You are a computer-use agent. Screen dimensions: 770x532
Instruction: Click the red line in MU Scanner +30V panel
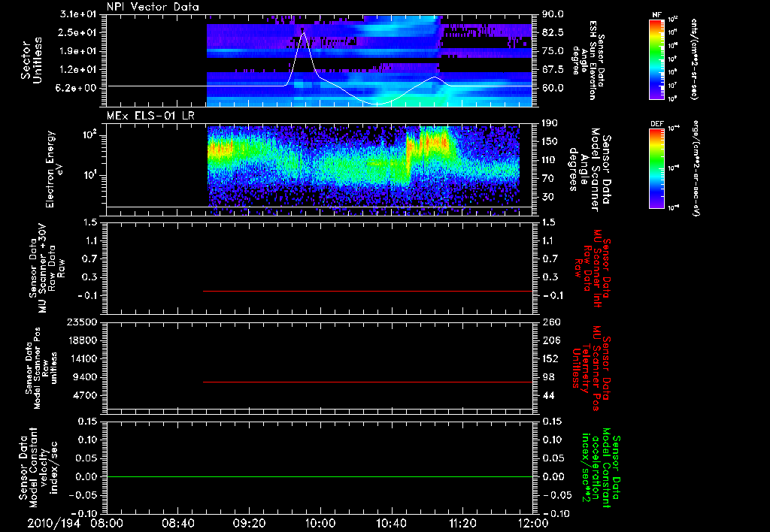[367, 291]
